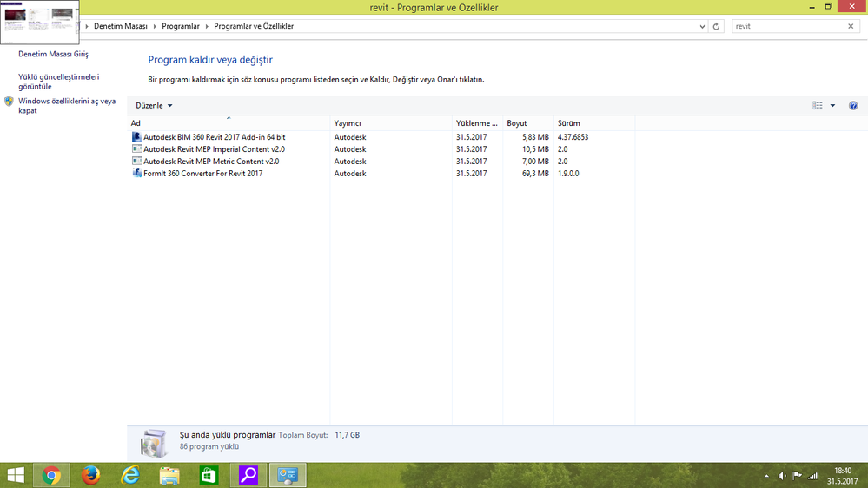Expand breadcrumb arrow after Denetim Masası
The width and height of the screenshot is (868, 488).
click(155, 26)
